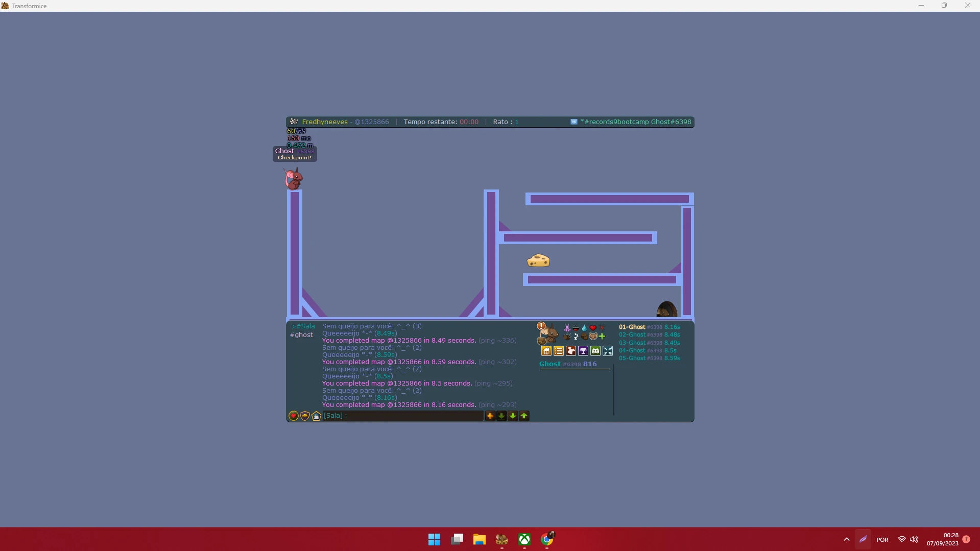The width and height of the screenshot is (980, 551).
Task: Click the red heart friends icon
Action: (x=294, y=416)
